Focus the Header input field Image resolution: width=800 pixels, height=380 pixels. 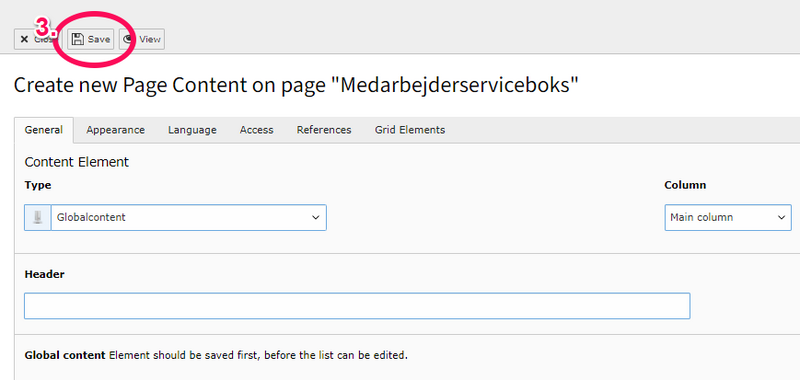pyautogui.click(x=357, y=306)
